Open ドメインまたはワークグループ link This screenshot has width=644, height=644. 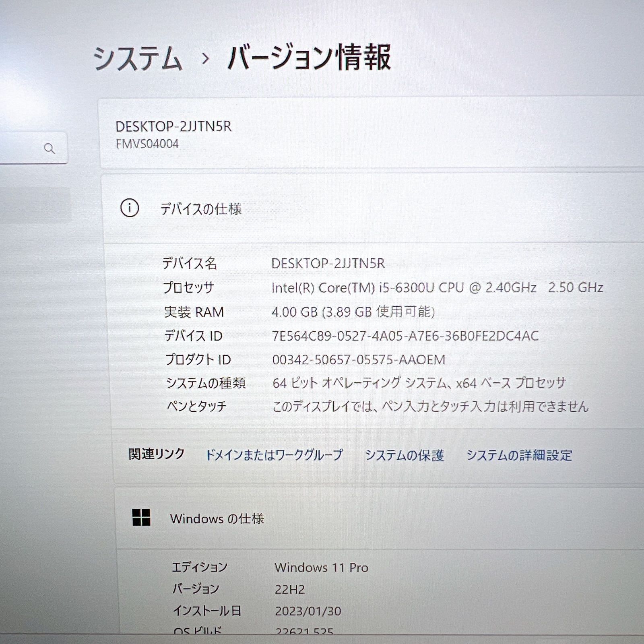[274, 455]
